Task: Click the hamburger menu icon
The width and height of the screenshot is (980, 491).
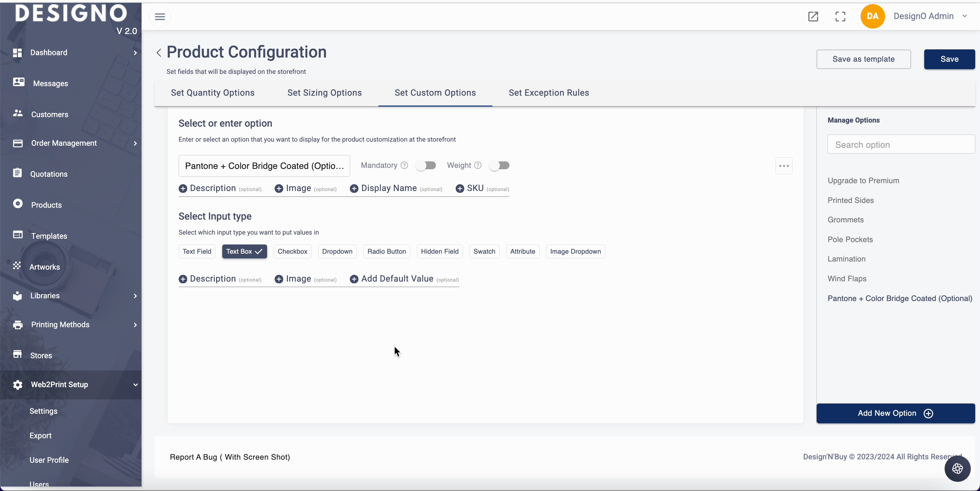Action: point(160,16)
